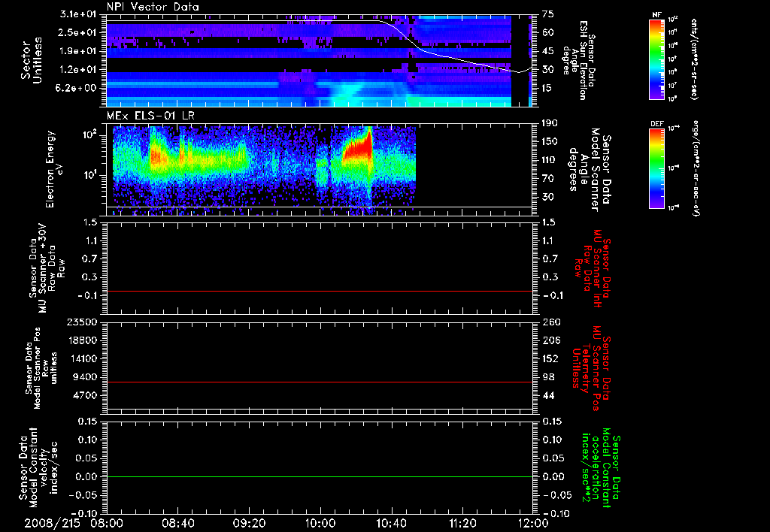
Task: Click the red line in MU Scanner +30V panel
Action: [x=320, y=291]
